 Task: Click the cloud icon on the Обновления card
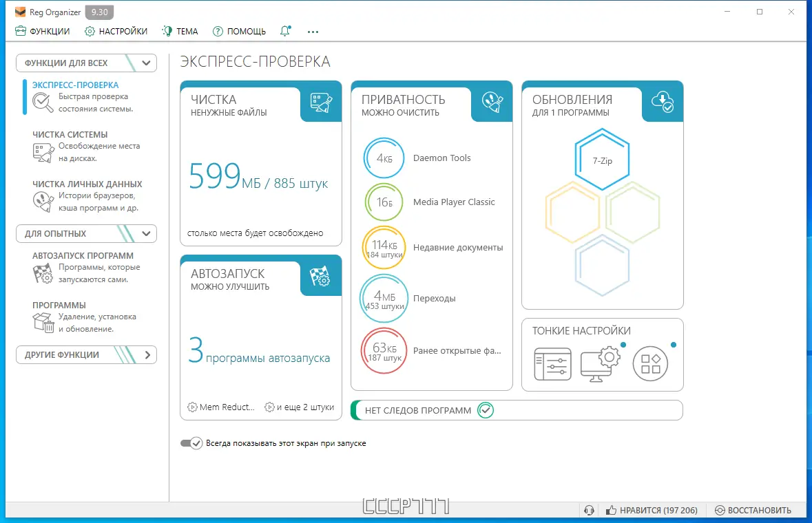click(663, 100)
